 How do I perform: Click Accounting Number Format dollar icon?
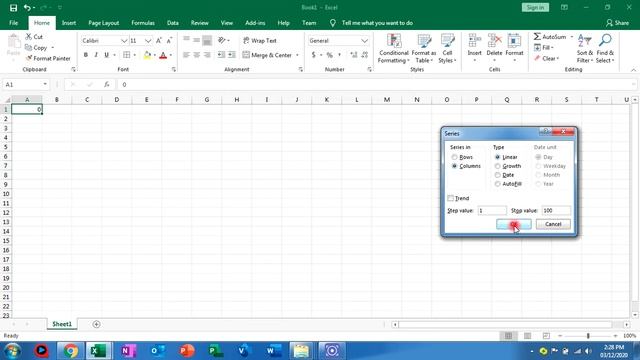313,55
